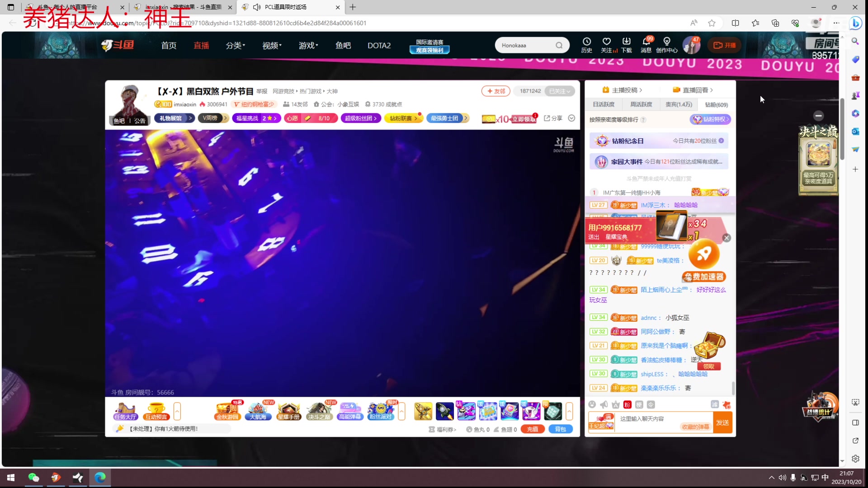868x488 pixels.
Task: Click the orange 发送 send button
Action: point(722,422)
